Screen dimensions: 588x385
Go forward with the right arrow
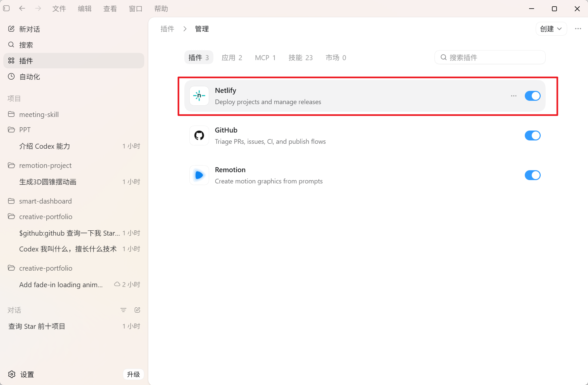pos(38,8)
